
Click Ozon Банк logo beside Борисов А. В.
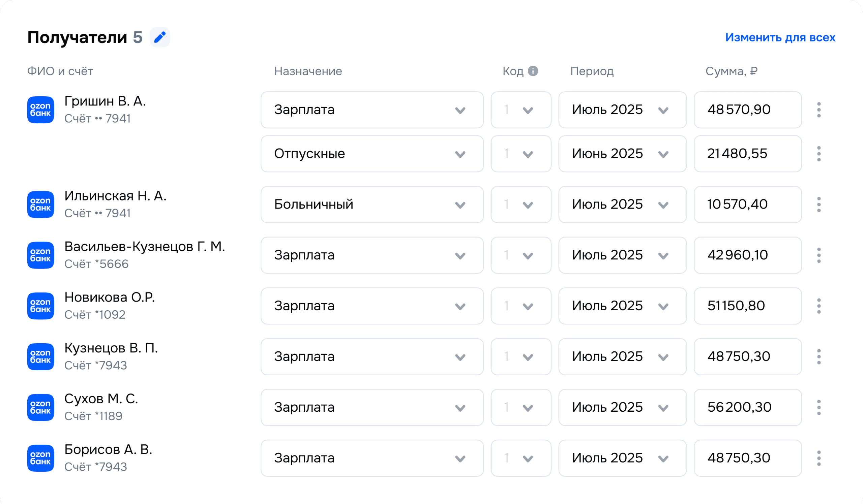click(40, 458)
